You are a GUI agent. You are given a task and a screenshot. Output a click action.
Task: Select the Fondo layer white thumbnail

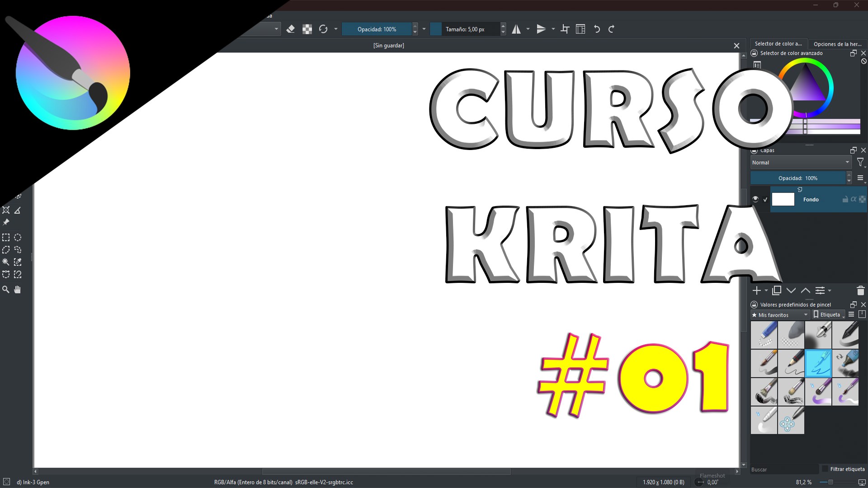783,199
